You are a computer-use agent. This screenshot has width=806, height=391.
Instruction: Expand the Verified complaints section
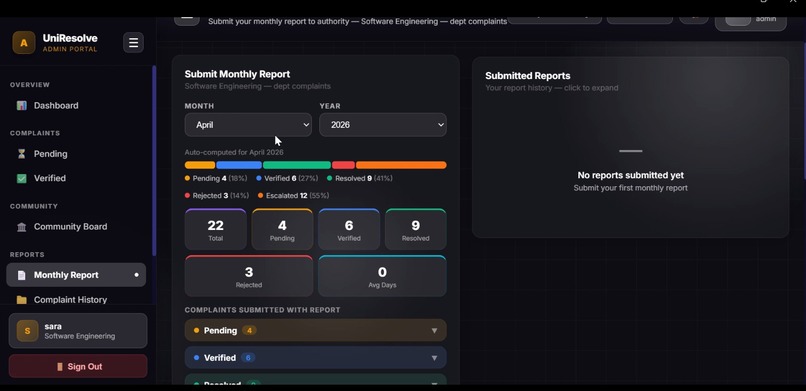(x=316, y=358)
